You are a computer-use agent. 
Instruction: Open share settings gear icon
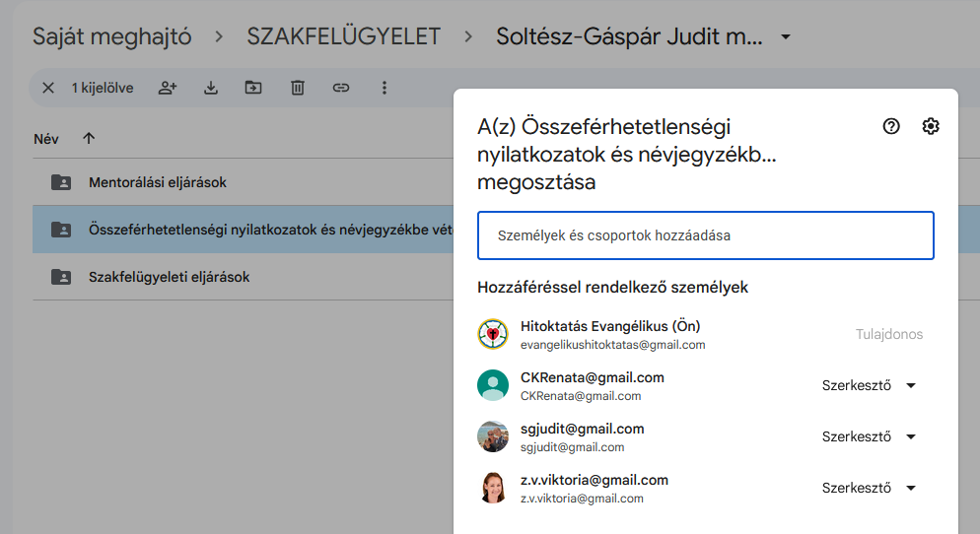(x=931, y=126)
